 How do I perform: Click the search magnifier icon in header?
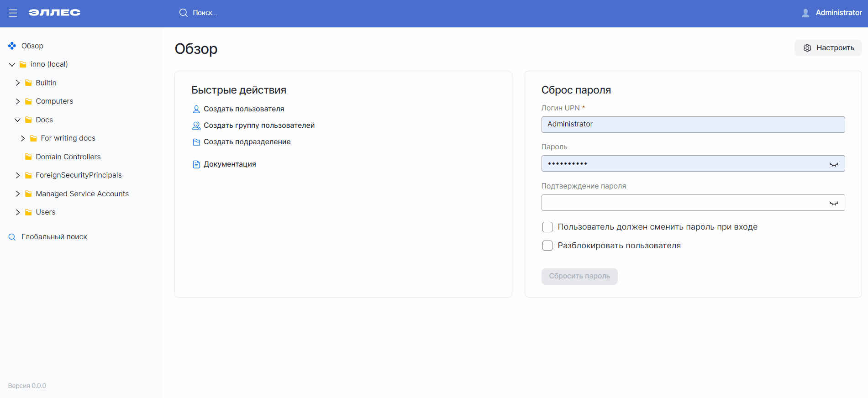click(x=183, y=13)
